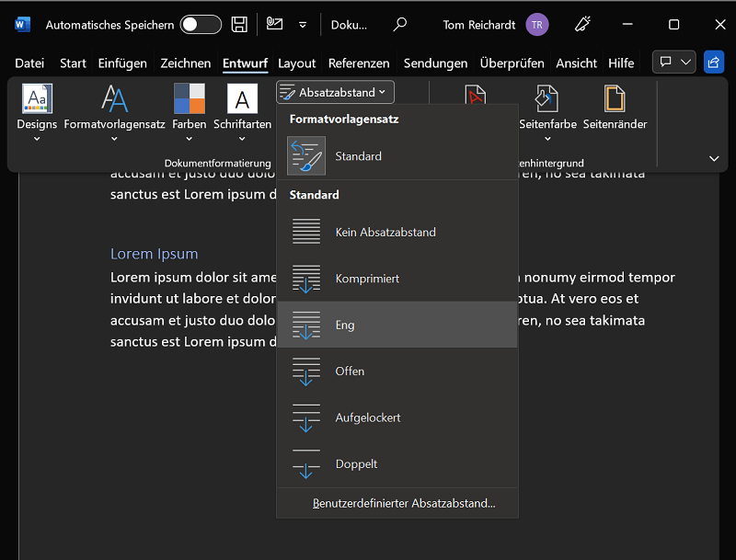Click the Lorem Ipsum heading
Image resolution: width=736 pixels, height=560 pixels.
click(x=154, y=254)
